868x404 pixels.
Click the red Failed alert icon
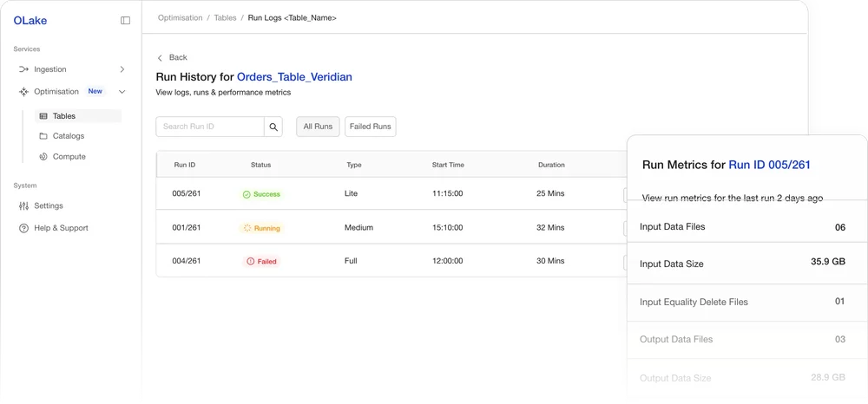click(x=250, y=262)
